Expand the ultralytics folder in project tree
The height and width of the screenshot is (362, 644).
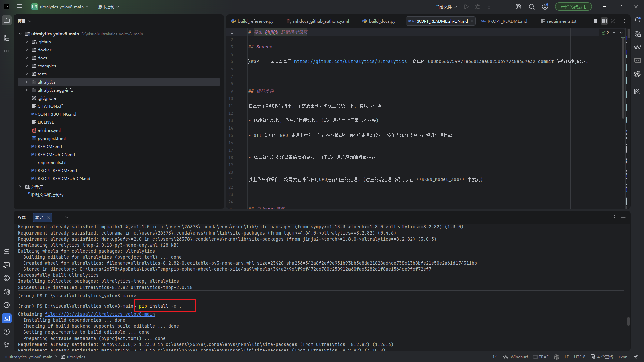(27, 82)
